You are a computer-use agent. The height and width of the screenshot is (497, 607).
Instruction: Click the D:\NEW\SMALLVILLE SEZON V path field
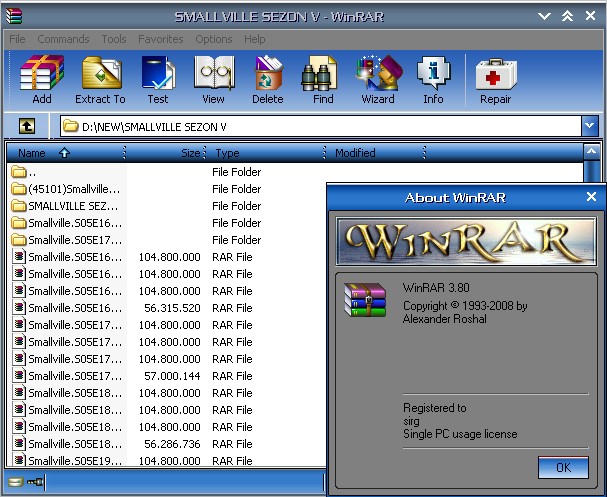(x=321, y=126)
